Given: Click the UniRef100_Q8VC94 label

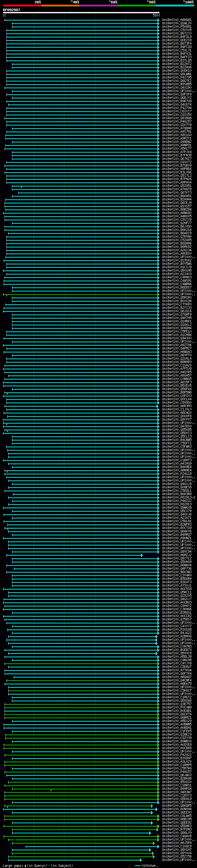Looking at the screenshot, I should pyautogui.click(x=176, y=551).
